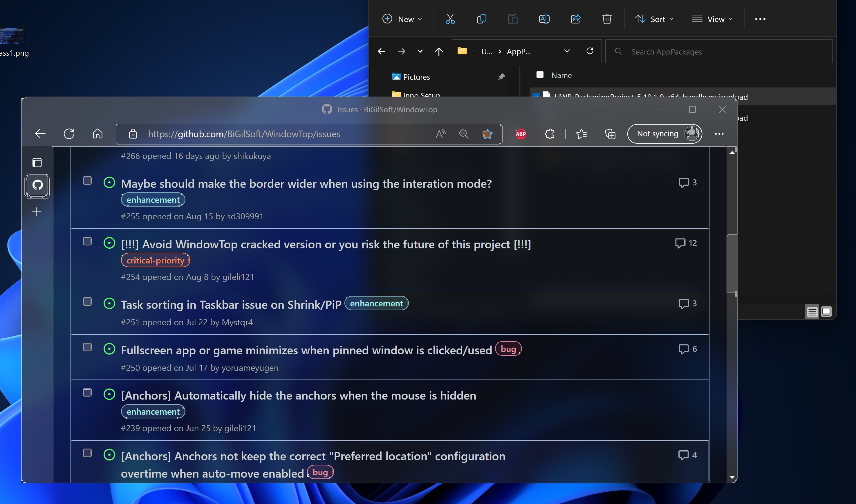Expand recent locations chevron in File Explorer
Viewport: 856px width, 504px height.
[x=420, y=51]
